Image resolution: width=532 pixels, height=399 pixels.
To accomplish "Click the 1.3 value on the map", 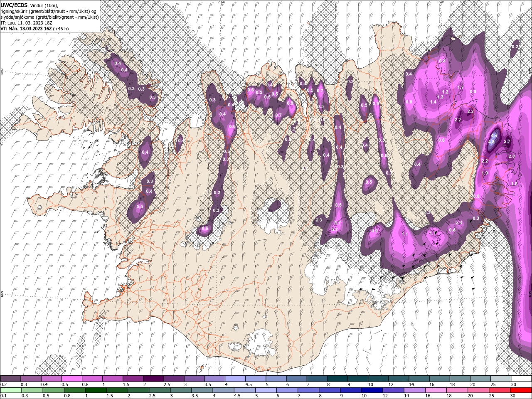I will (440, 97).
